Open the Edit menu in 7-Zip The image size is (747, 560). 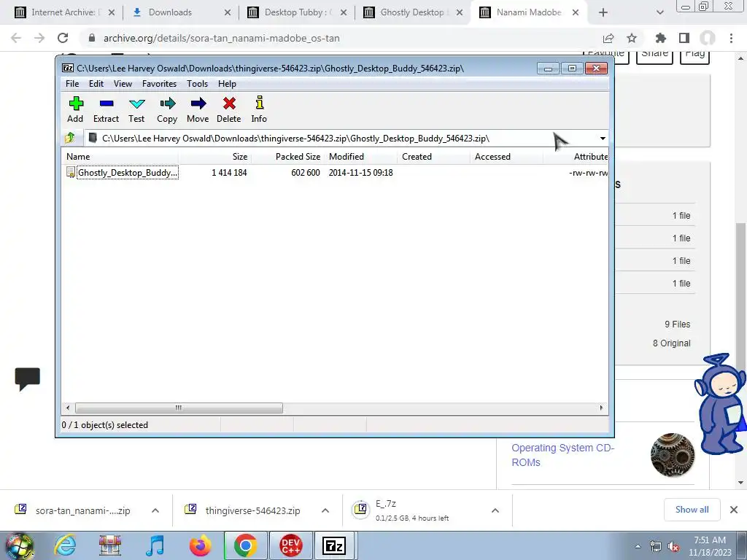96,84
